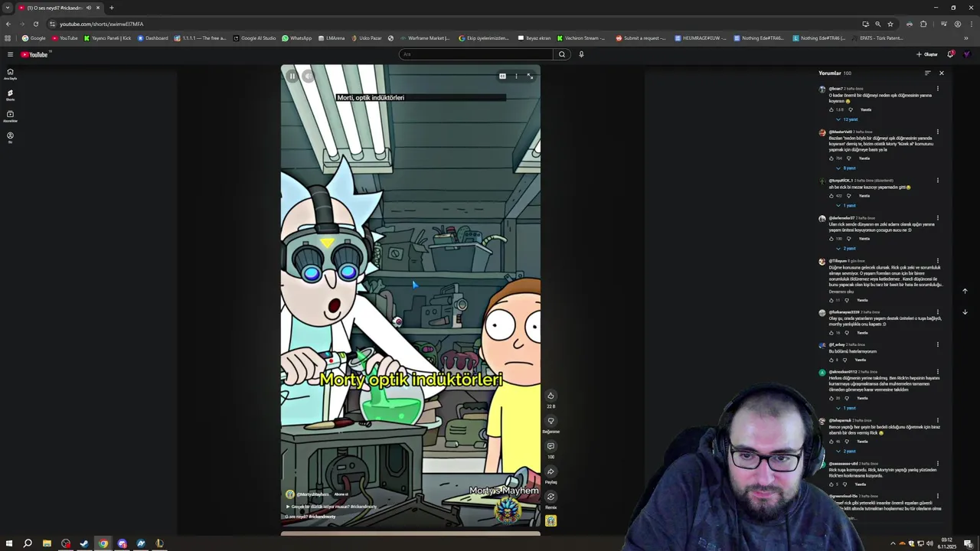Screen dimensions: 980x551
Task: Open the YouTube guide hamburger menu
Action: pyautogui.click(x=10, y=54)
